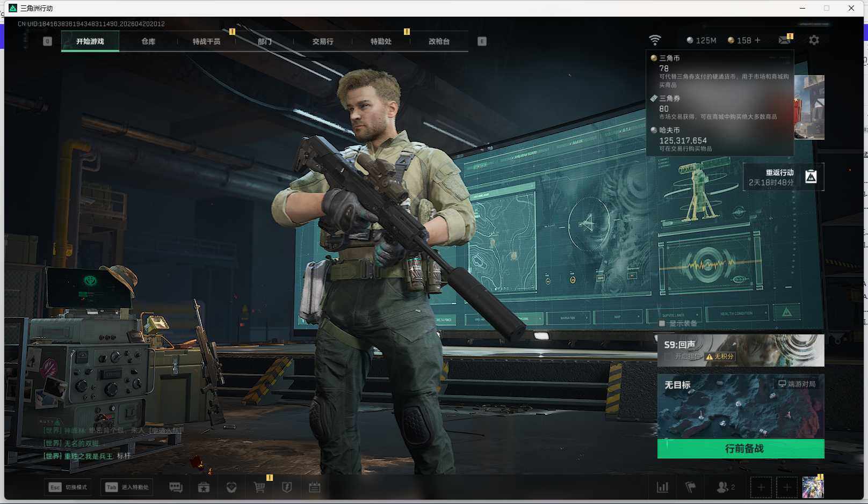Open the 改枪台 tab
This screenshot has height=504, width=868.
coord(439,41)
